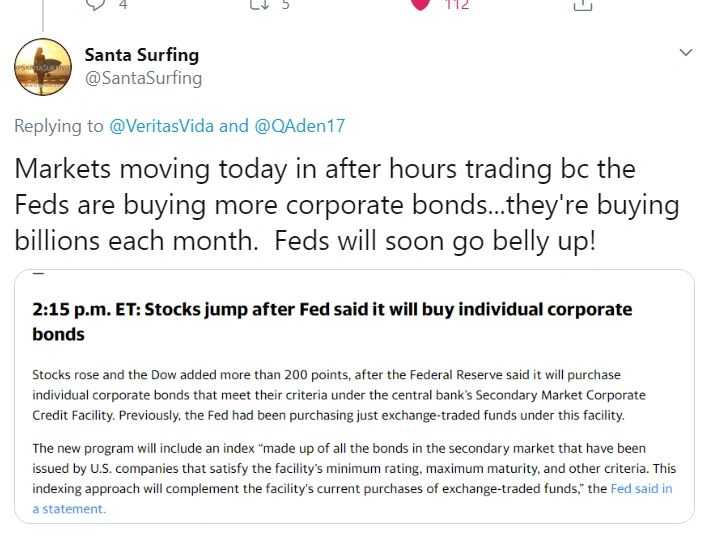This screenshot has width=710, height=542.
Task: Like the tweet with the heart icon
Action: point(420,3)
